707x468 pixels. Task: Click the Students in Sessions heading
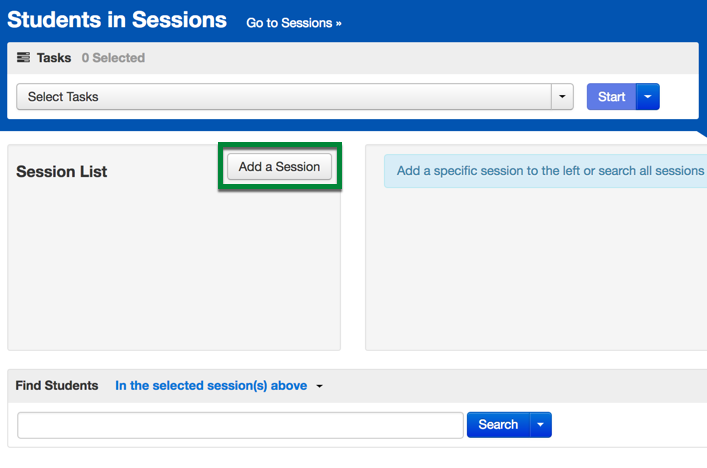click(117, 20)
